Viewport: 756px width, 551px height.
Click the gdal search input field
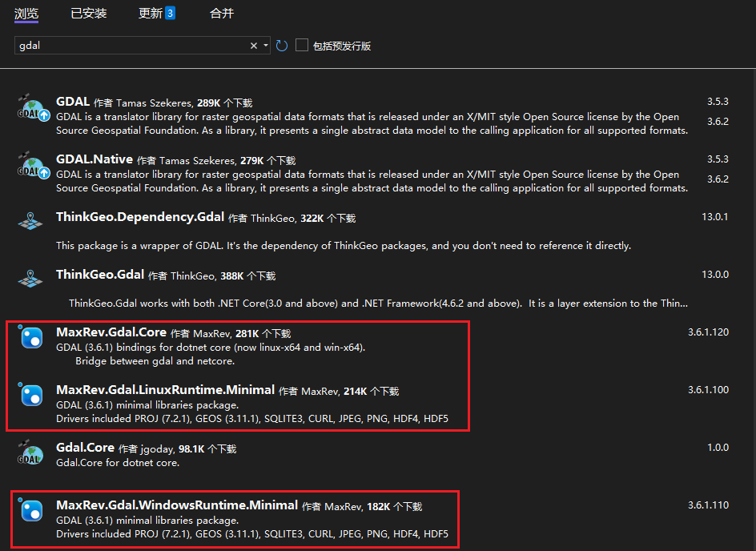(128, 46)
